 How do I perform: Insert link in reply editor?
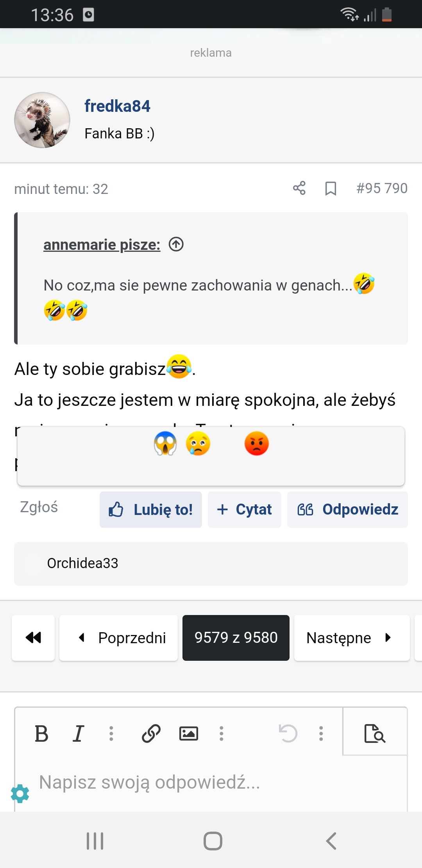151,733
